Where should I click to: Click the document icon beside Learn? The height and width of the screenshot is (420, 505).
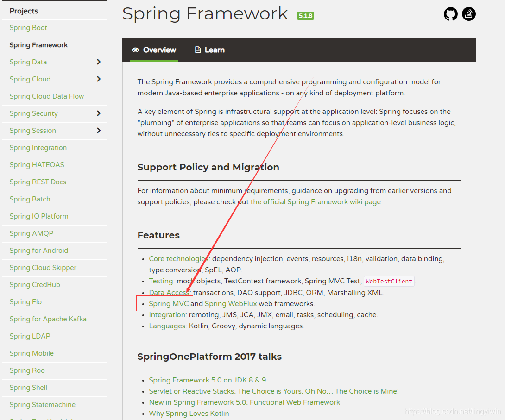coord(198,50)
